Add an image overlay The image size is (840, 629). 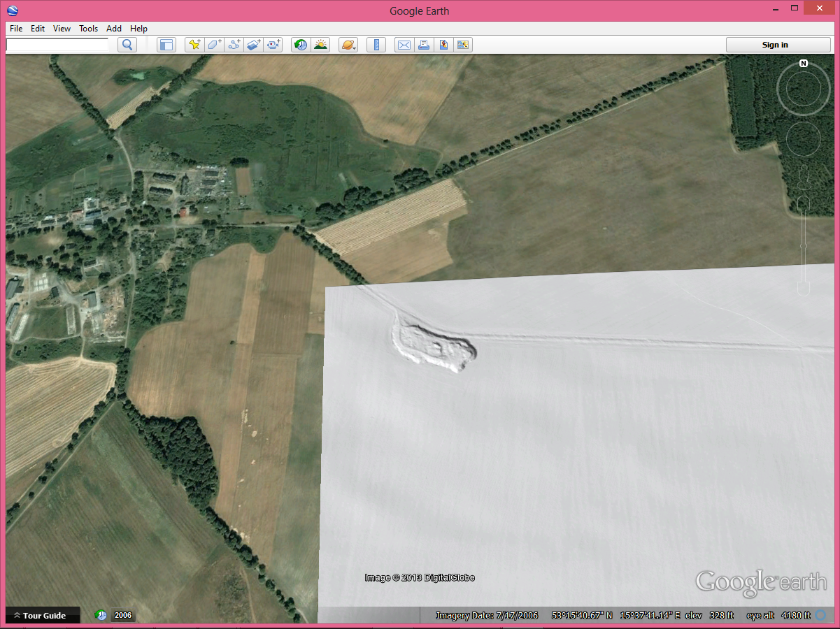[254, 45]
